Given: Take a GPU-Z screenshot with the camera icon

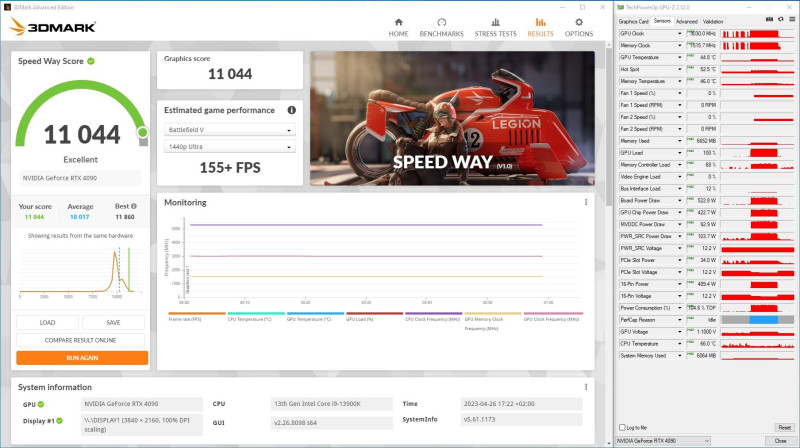Looking at the screenshot, I should [769, 19].
